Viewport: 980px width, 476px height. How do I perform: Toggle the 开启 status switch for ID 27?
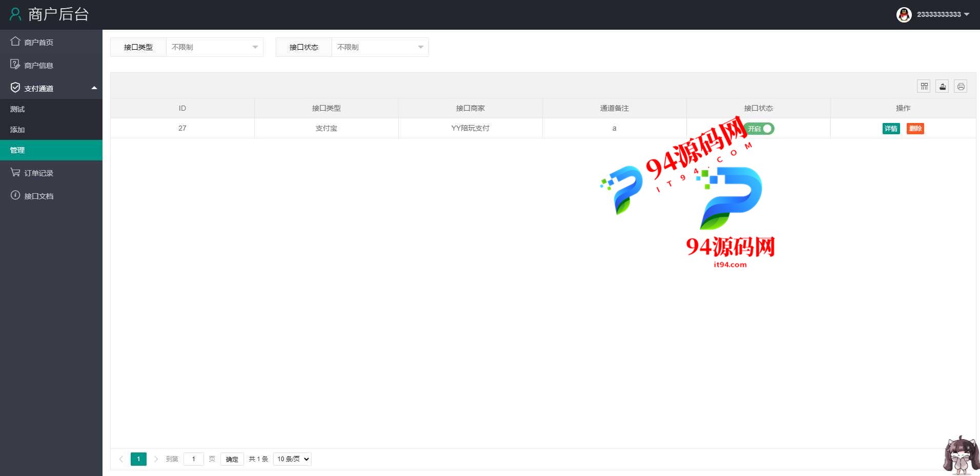click(759, 129)
